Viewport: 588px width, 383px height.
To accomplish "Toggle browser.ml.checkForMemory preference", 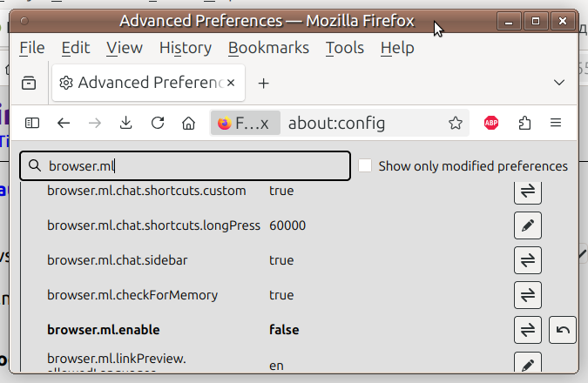I will (527, 295).
